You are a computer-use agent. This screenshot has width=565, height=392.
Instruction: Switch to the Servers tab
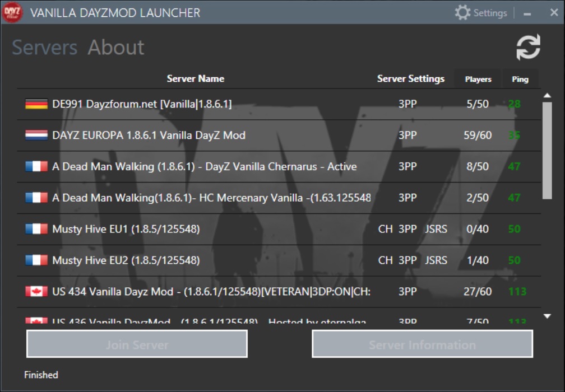coord(45,48)
